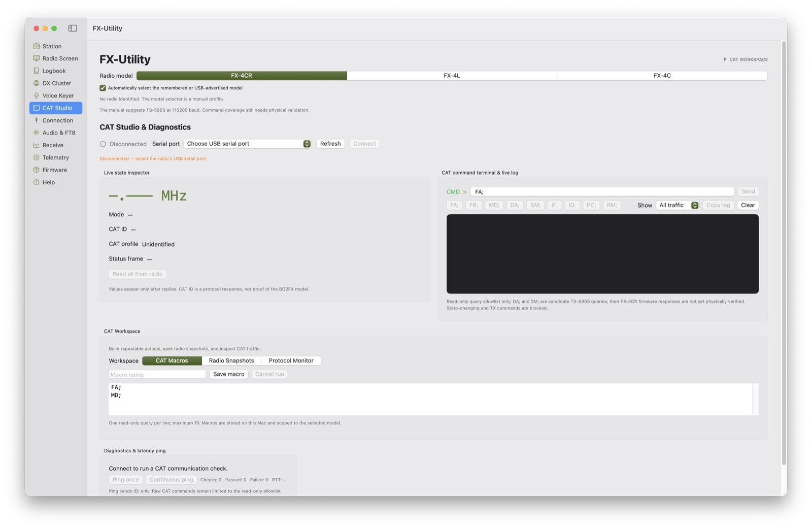Click the Connect button
This screenshot has width=812, height=529.
[364, 144]
